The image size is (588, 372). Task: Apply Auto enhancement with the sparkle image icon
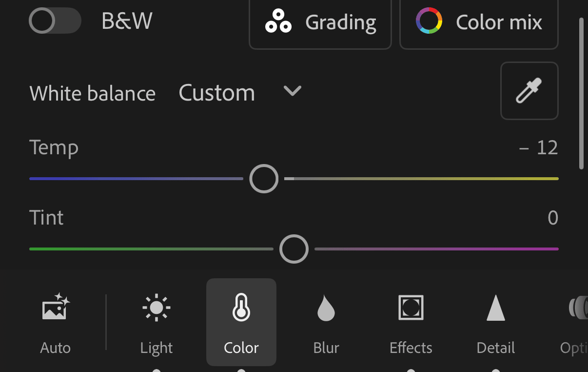pos(56,307)
